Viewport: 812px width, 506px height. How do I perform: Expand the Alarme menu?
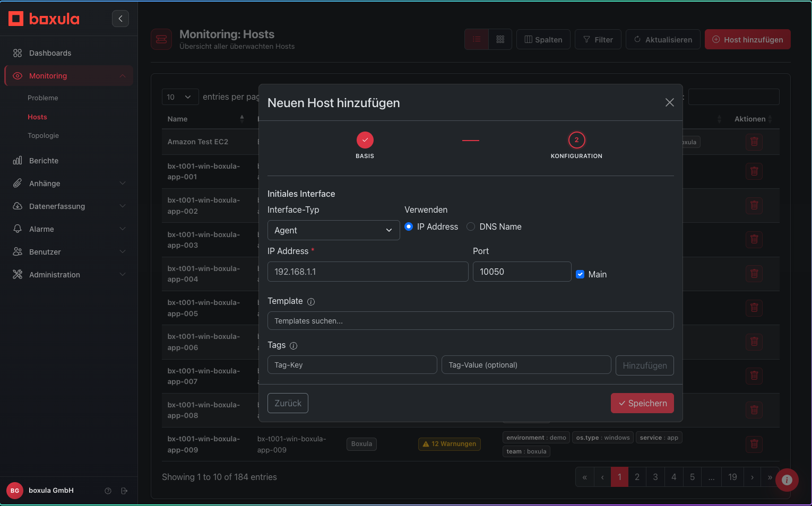[68, 229]
